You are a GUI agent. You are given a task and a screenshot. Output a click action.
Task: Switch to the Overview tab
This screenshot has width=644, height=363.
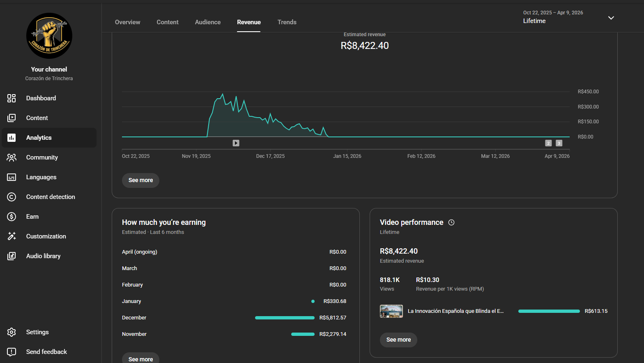coord(127,22)
